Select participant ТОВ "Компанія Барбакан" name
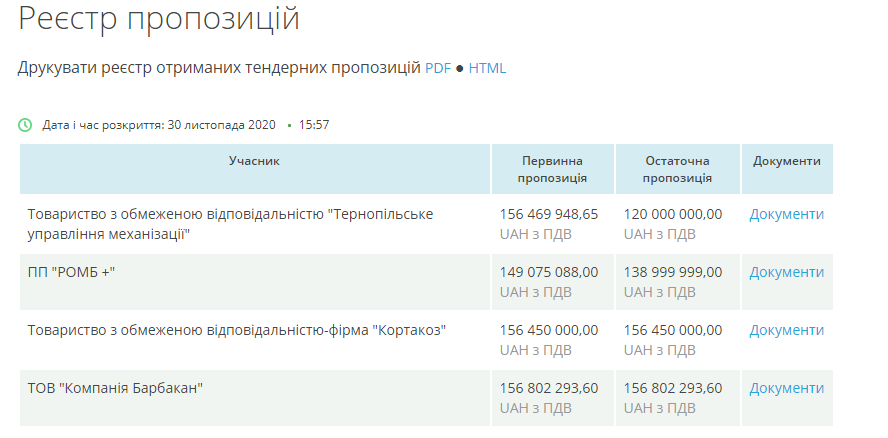 pyautogui.click(x=115, y=388)
